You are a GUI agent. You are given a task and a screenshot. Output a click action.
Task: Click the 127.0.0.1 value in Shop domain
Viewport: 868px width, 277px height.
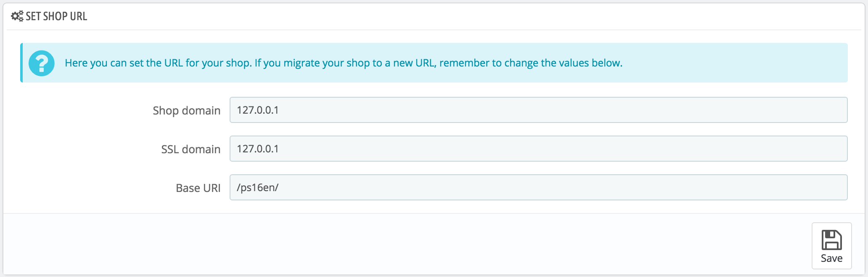click(258, 110)
